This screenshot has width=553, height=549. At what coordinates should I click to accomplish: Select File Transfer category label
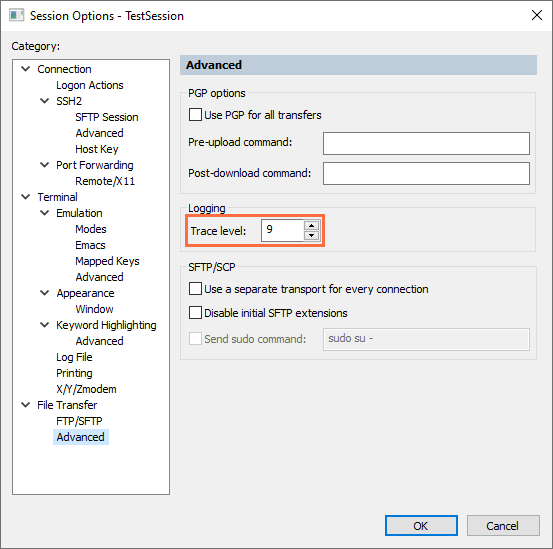[x=67, y=405]
